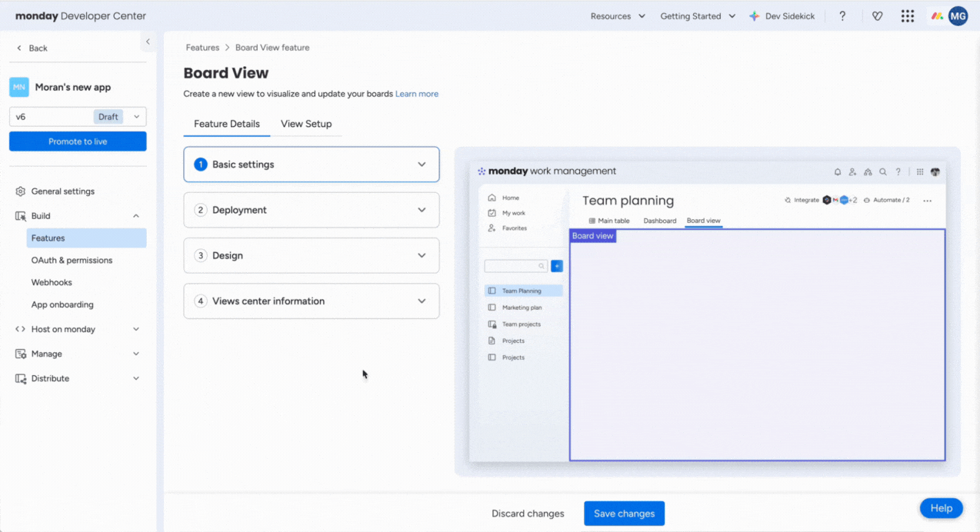Click the Dev Sidekick sparkle icon
This screenshot has width=980, height=532.
(754, 16)
